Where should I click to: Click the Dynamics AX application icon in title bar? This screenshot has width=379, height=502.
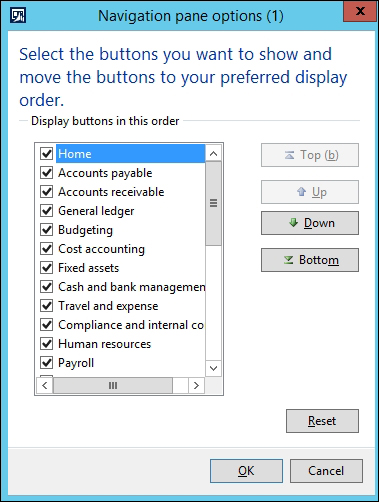(x=18, y=15)
